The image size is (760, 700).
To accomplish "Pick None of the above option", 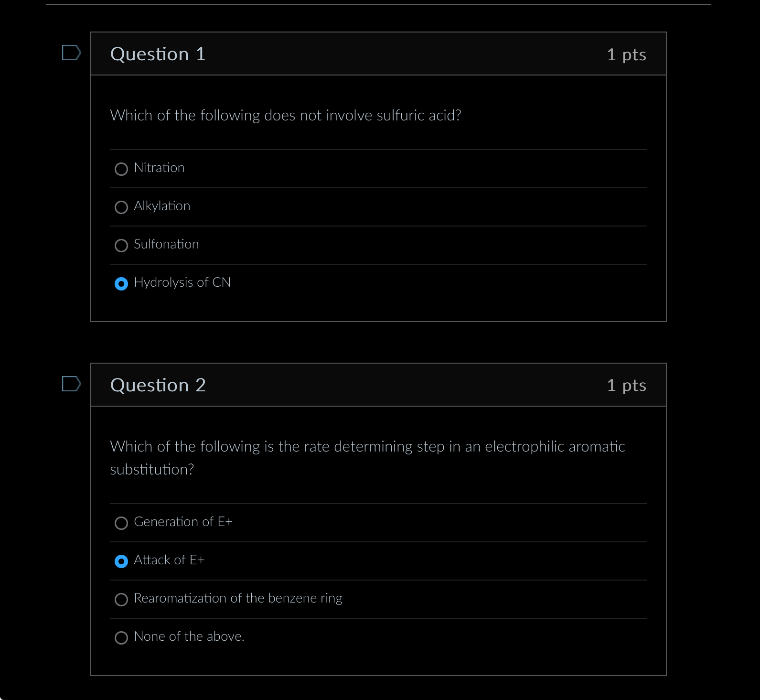I will pos(121,638).
